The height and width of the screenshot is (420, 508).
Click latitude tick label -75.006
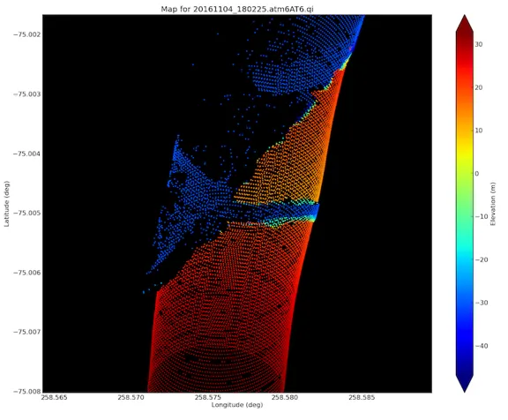tap(27, 273)
